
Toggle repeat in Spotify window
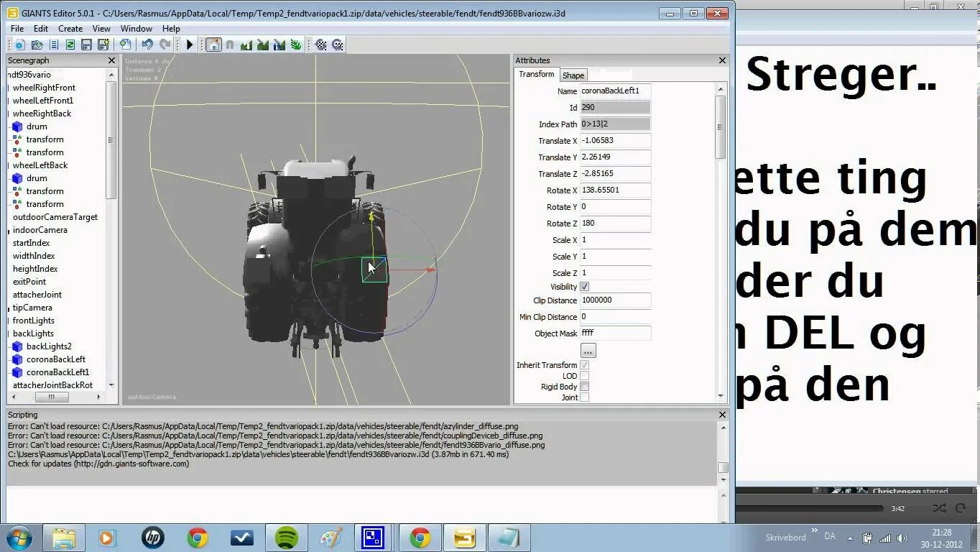(x=961, y=508)
